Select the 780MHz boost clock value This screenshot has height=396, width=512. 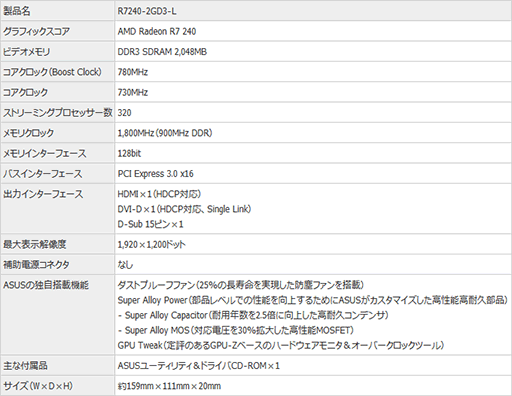pyautogui.click(x=133, y=72)
